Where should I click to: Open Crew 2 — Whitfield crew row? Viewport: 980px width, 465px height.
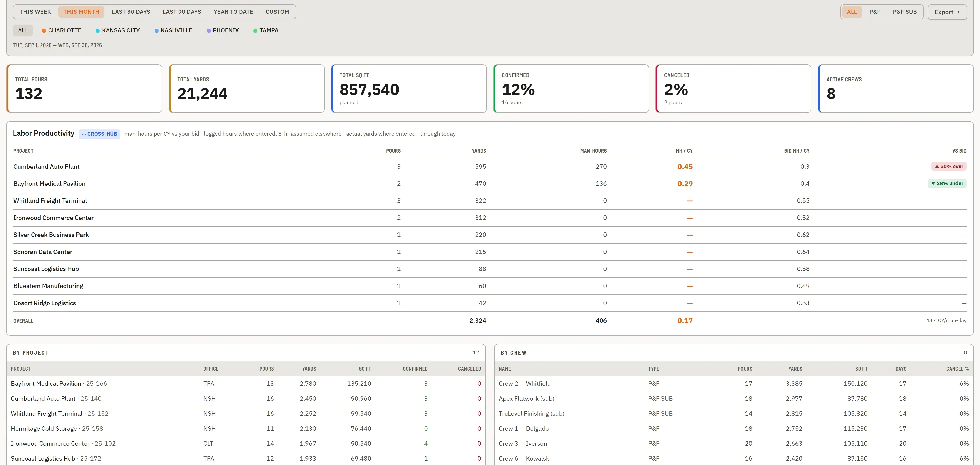pyautogui.click(x=733, y=384)
